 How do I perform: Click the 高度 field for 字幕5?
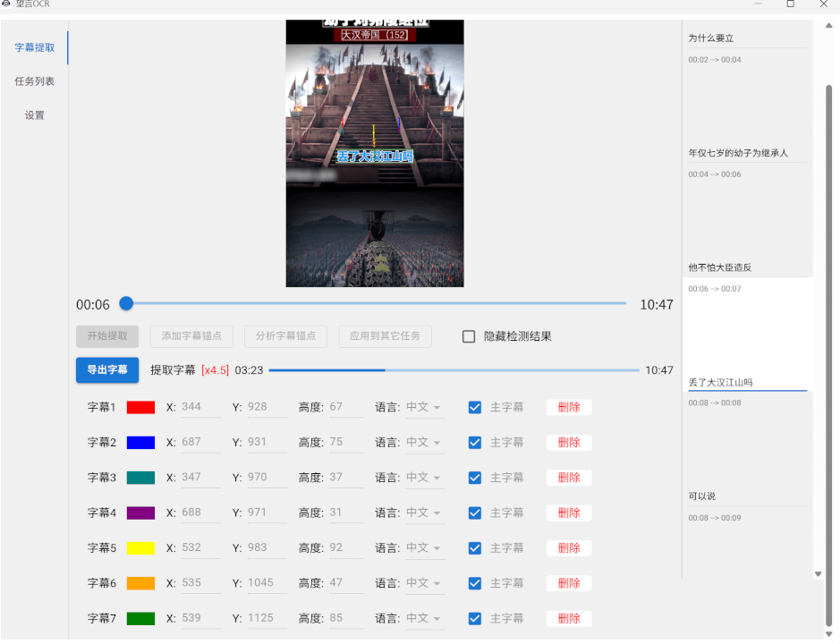coord(345,548)
